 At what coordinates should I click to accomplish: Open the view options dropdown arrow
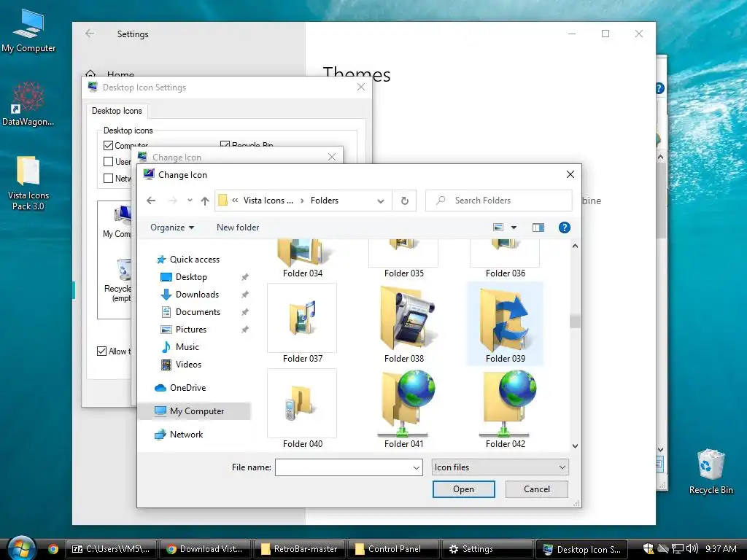click(514, 227)
